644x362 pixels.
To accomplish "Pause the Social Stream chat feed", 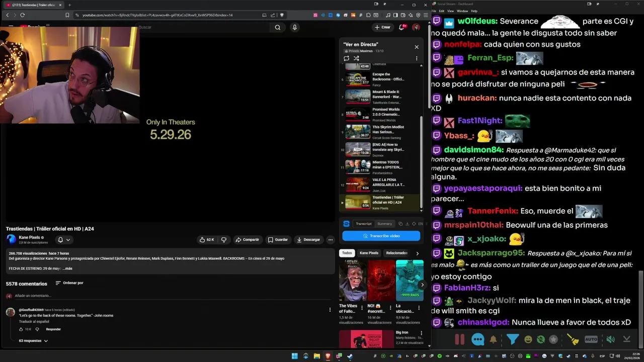I will click(x=460, y=339).
